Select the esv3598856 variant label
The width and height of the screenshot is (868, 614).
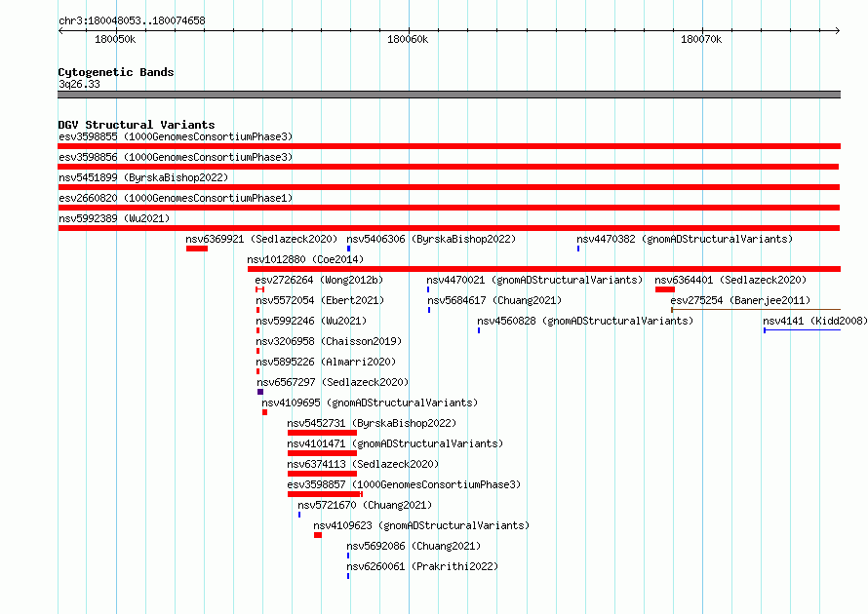tap(176, 157)
